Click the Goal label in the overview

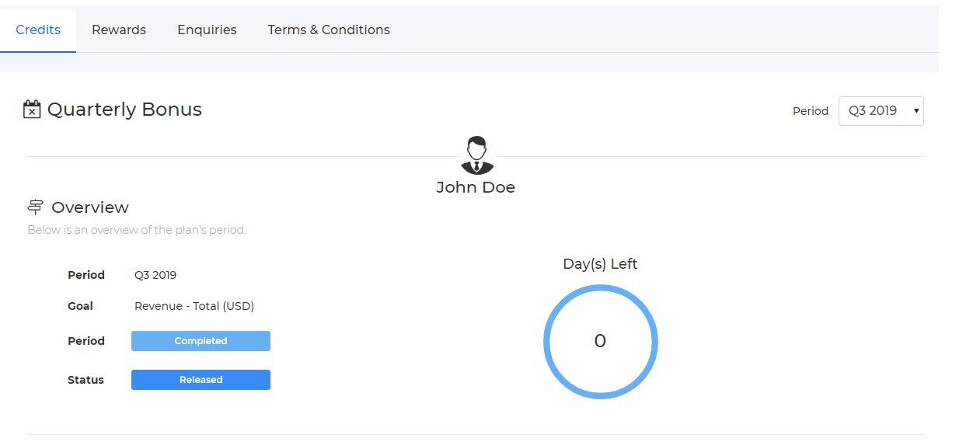point(80,306)
